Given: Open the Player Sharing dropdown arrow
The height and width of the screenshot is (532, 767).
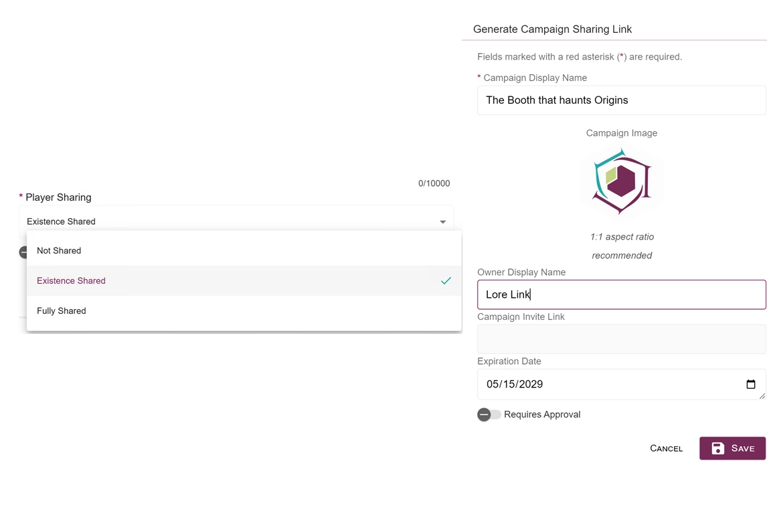Looking at the screenshot, I should pyautogui.click(x=442, y=222).
